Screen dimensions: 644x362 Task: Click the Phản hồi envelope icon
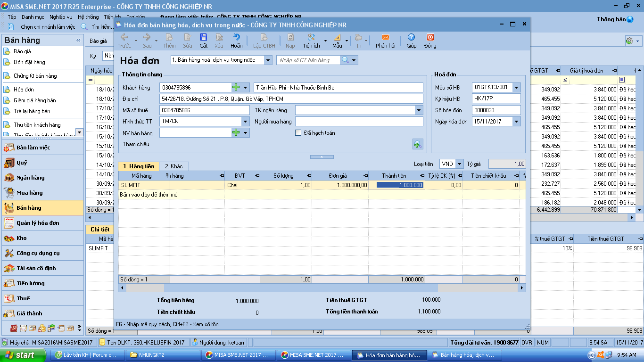(x=385, y=37)
